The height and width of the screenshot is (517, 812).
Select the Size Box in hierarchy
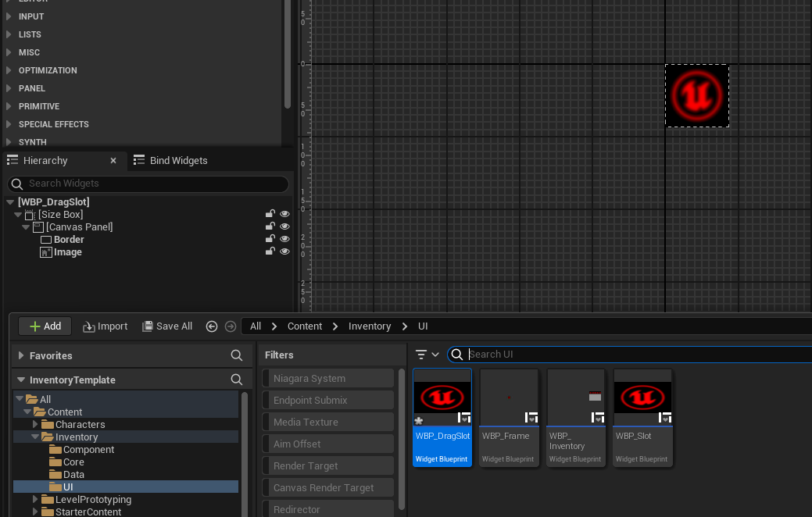pyautogui.click(x=61, y=214)
